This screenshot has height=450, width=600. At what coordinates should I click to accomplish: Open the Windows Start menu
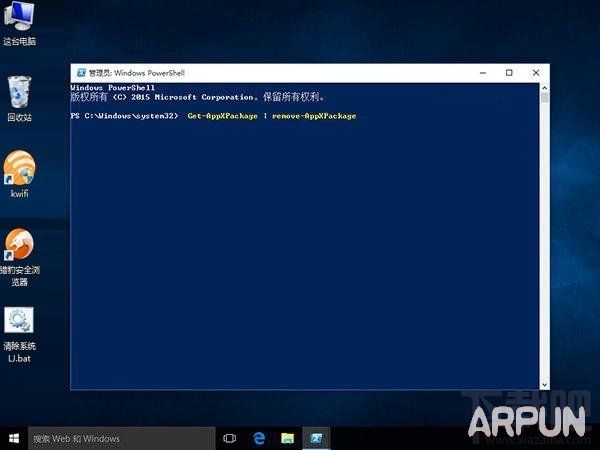pos(14,439)
